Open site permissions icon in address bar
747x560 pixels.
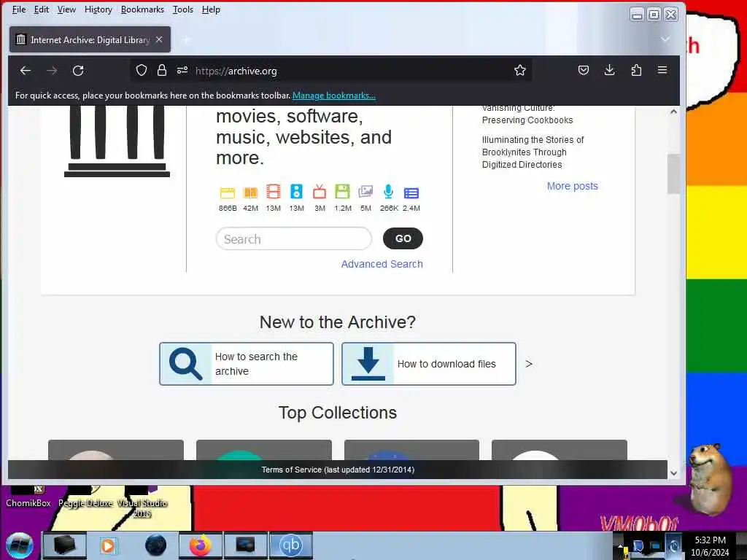tap(182, 71)
